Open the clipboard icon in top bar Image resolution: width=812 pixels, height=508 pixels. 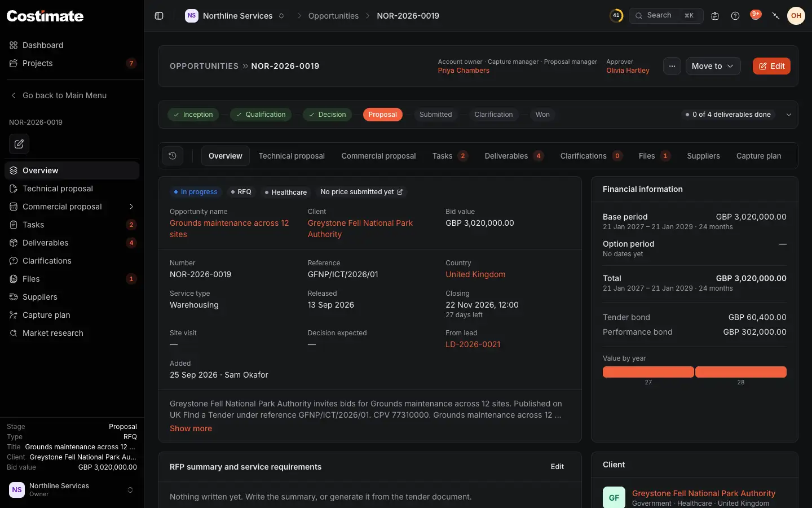[715, 16]
